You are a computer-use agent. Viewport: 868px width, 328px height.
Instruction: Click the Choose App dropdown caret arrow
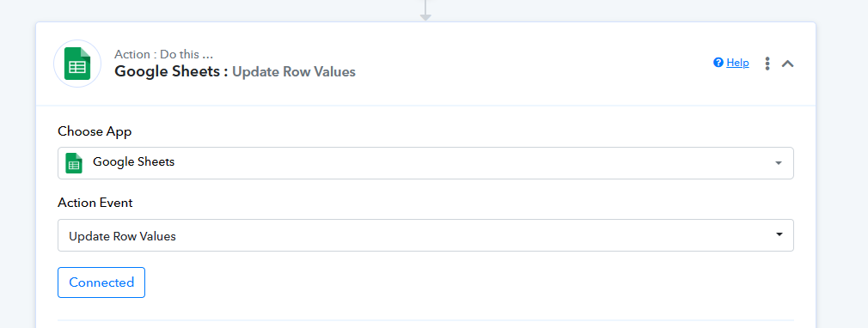point(779,163)
